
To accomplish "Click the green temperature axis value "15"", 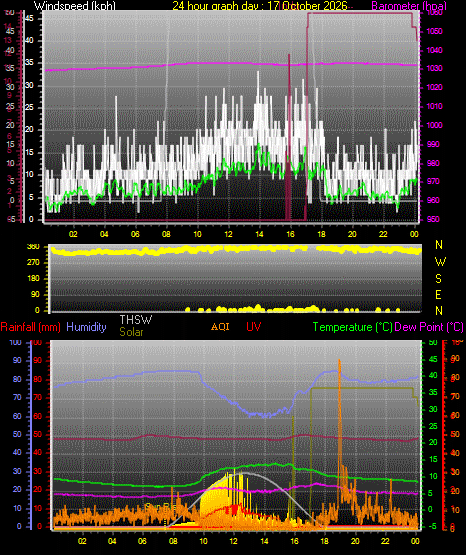I will click(x=433, y=459).
